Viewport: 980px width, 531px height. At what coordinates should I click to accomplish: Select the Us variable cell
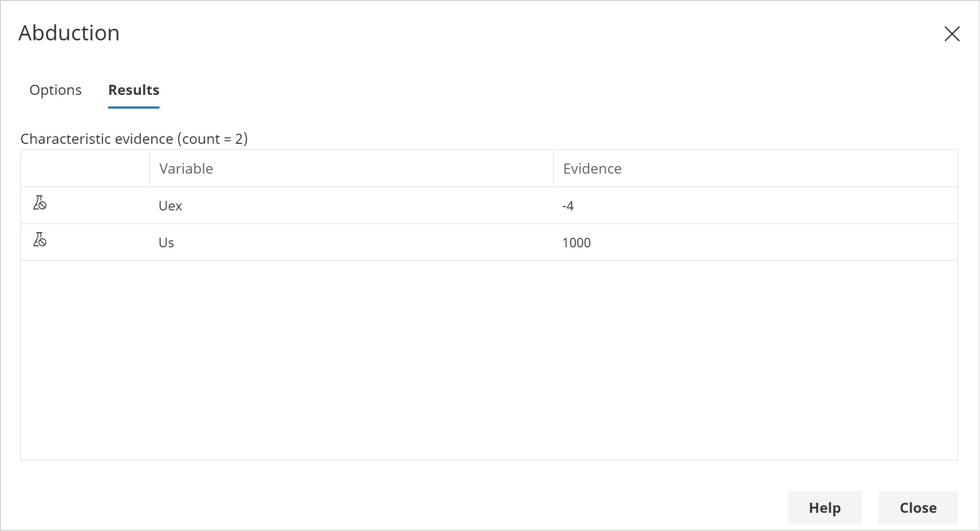pyautogui.click(x=167, y=243)
